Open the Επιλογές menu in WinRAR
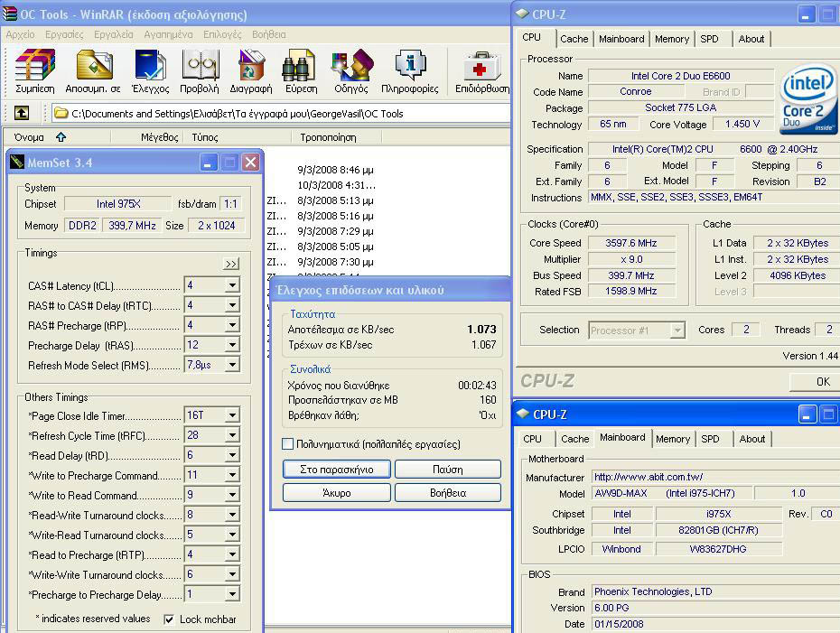The height and width of the screenshot is (633, 840). click(x=222, y=35)
